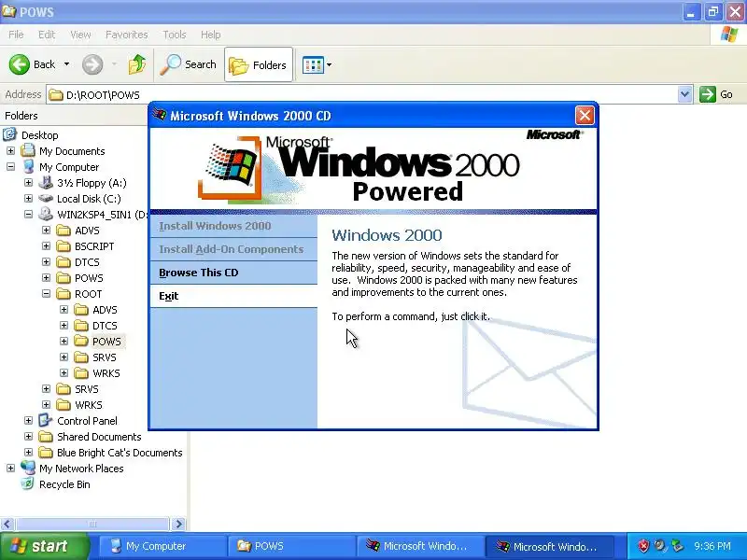Expand My Network Places node
This screenshot has height=560, width=747.
click(x=10, y=469)
